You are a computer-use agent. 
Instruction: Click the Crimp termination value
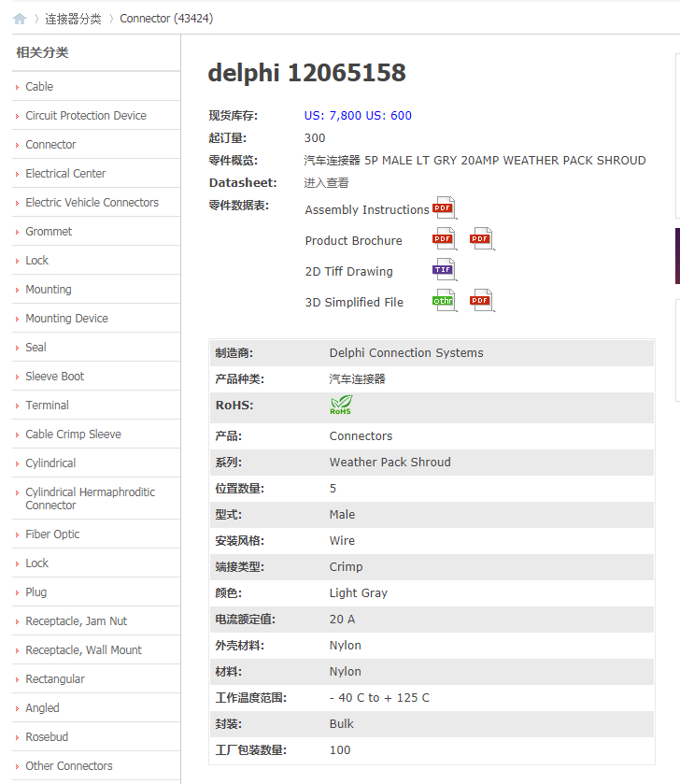pos(346,567)
